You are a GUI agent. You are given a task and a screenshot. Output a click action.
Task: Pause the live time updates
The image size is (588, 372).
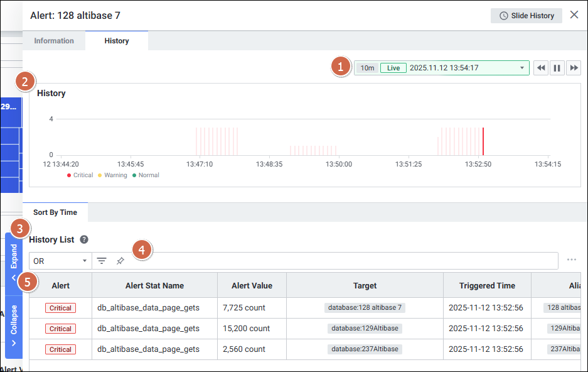(x=557, y=68)
